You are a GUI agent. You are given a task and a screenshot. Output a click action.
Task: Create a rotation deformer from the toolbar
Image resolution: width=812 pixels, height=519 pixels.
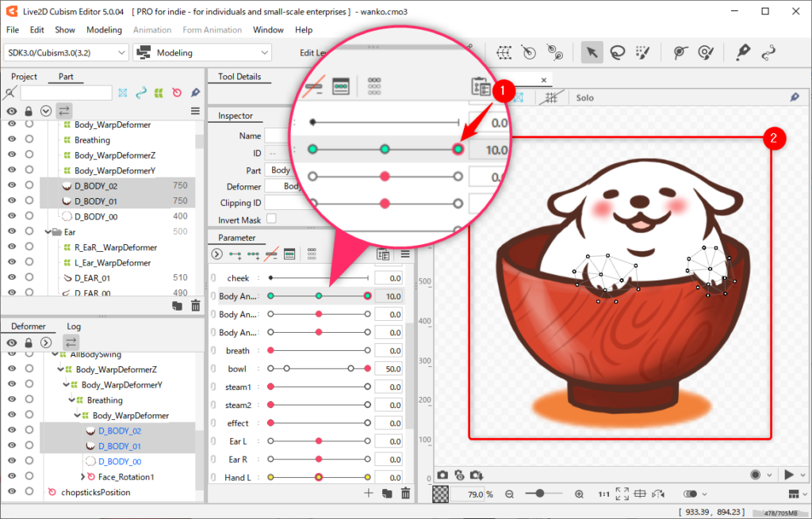coord(529,53)
